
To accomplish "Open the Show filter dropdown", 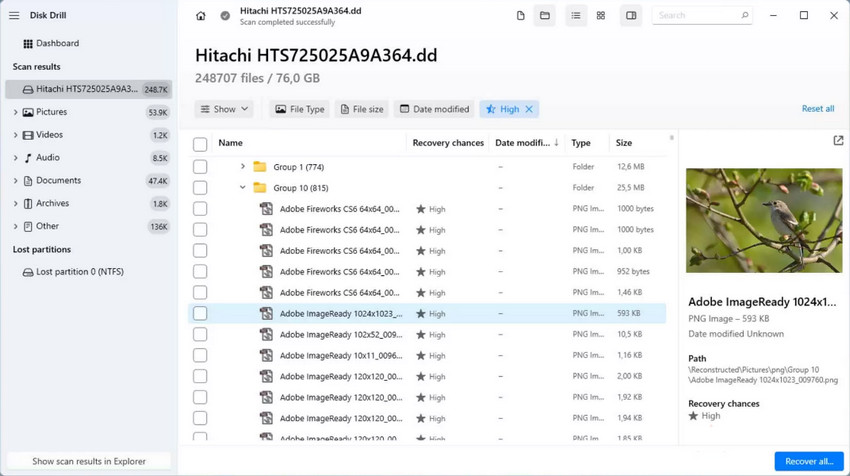I will (x=224, y=109).
